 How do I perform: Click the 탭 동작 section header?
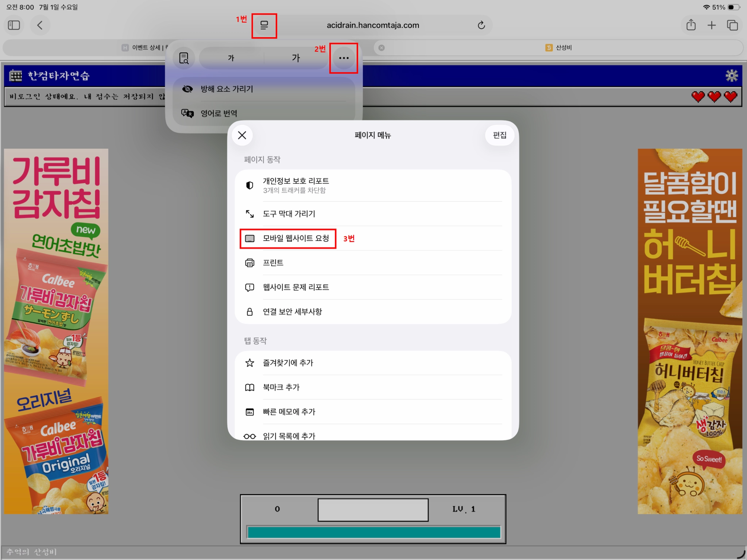click(x=255, y=341)
